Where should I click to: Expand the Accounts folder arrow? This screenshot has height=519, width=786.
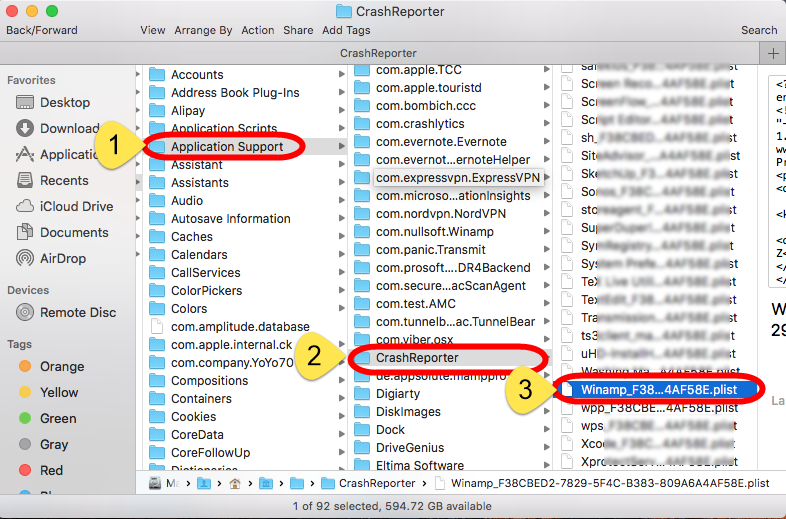tap(342, 75)
